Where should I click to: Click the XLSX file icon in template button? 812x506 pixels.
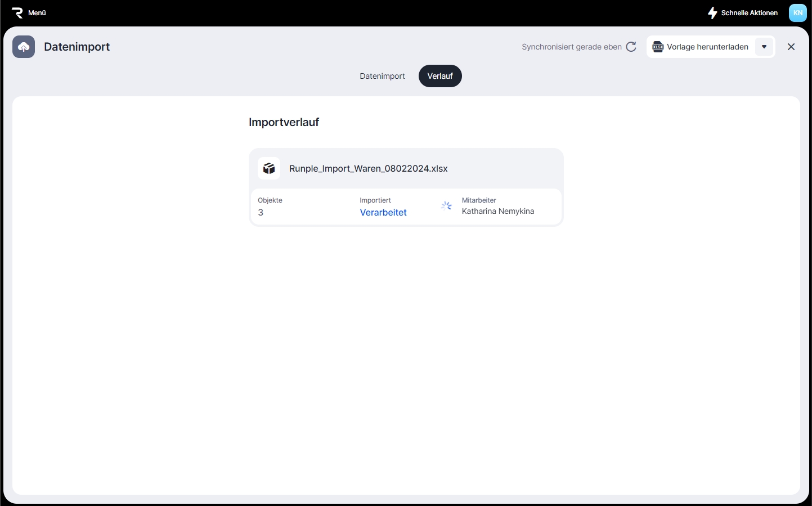click(x=658, y=47)
